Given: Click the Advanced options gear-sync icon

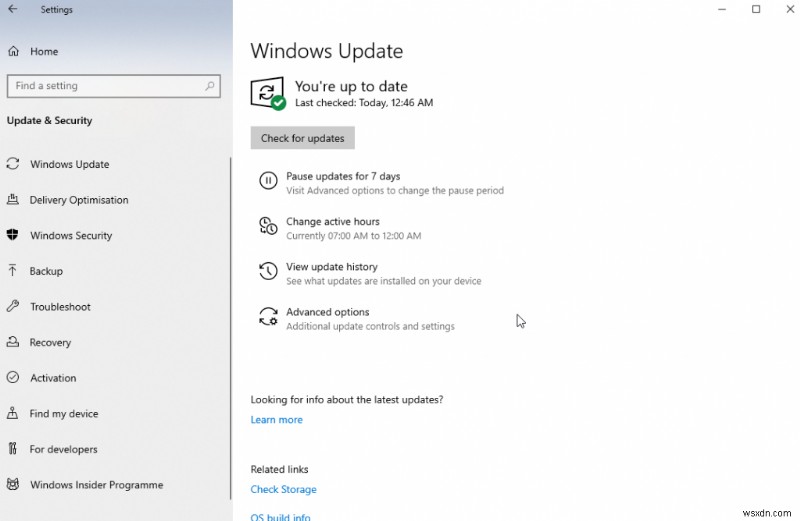Looking at the screenshot, I should [x=268, y=316].
